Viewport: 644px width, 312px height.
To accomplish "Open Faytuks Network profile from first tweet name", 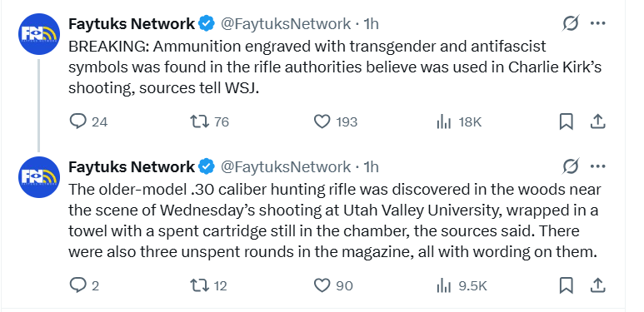I will point(132,24).
